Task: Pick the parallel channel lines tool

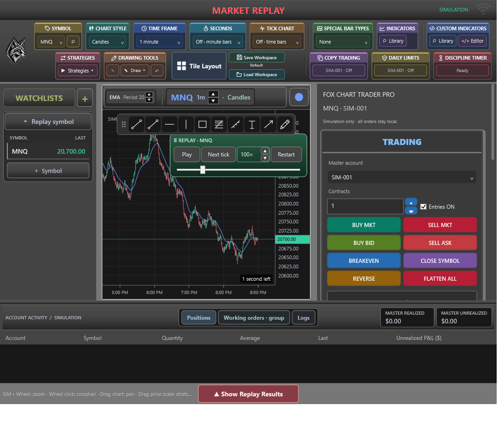Action: [219, 125]
